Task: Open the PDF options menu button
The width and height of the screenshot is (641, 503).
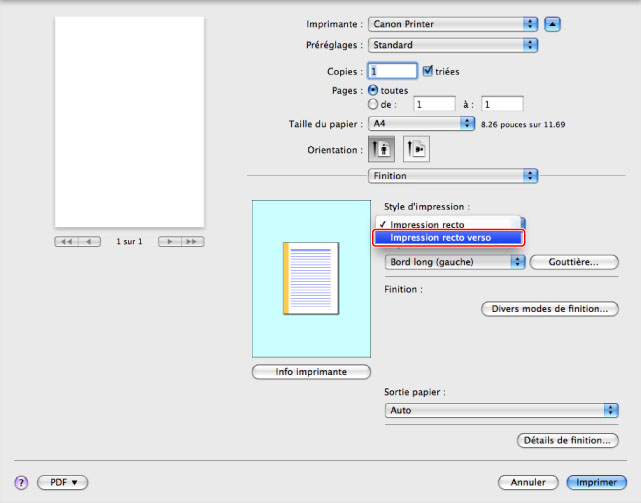Action: pyautogui.click(x=63, y=482)
